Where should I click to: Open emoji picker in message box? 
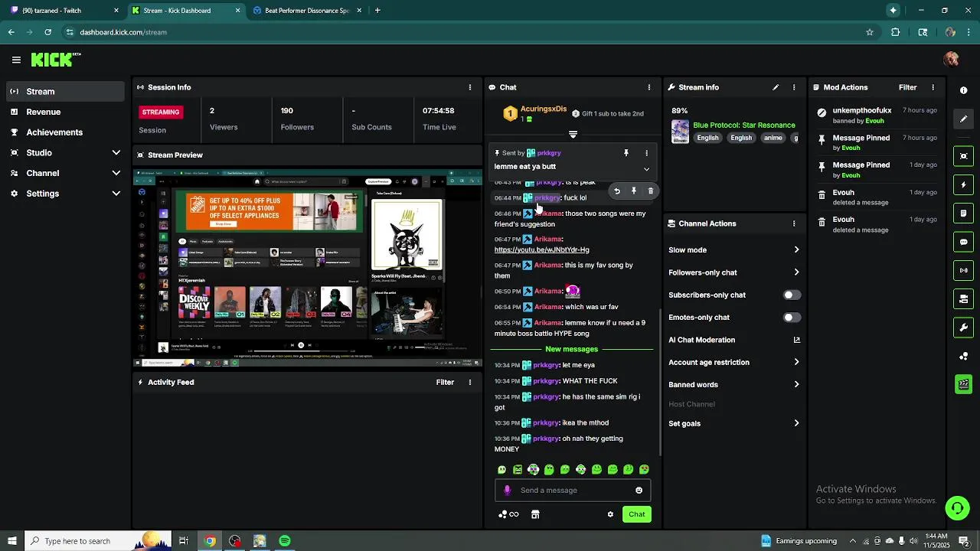coord(639,491)
